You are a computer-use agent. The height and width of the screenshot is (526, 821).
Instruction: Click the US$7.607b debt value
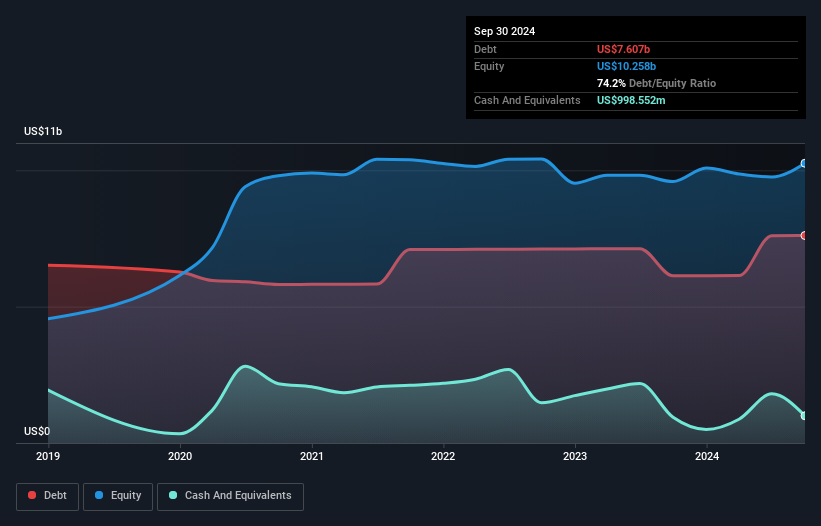click(623, 49)
